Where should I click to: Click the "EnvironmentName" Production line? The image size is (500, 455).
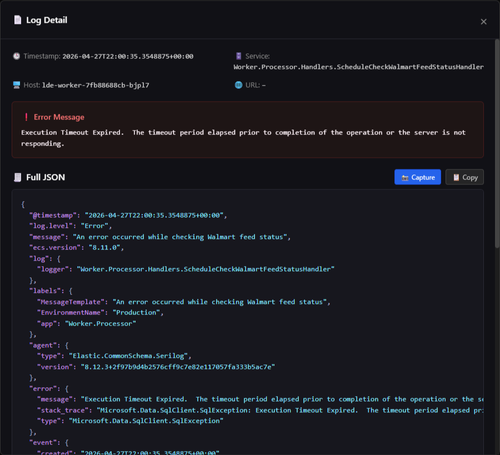[x=100, y=313]
